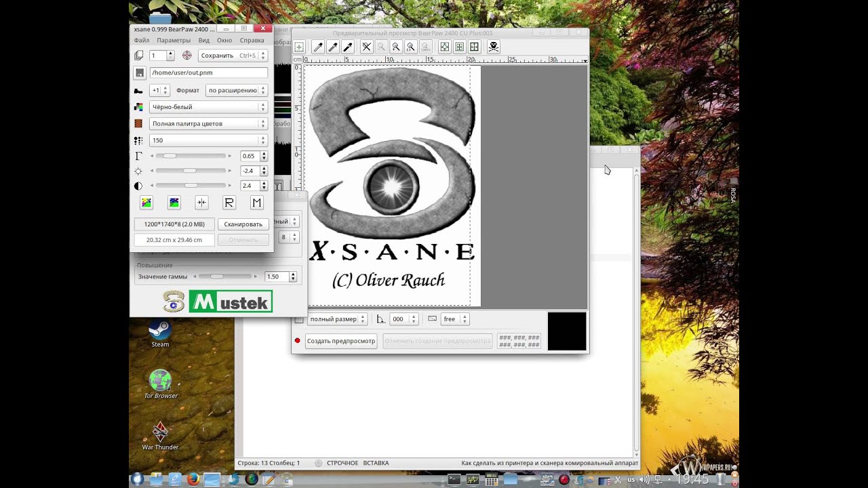Viewport: 868px width, 488px height.
Task: Click the ROSA start menu taskbar icon
Action: point(137,479)
